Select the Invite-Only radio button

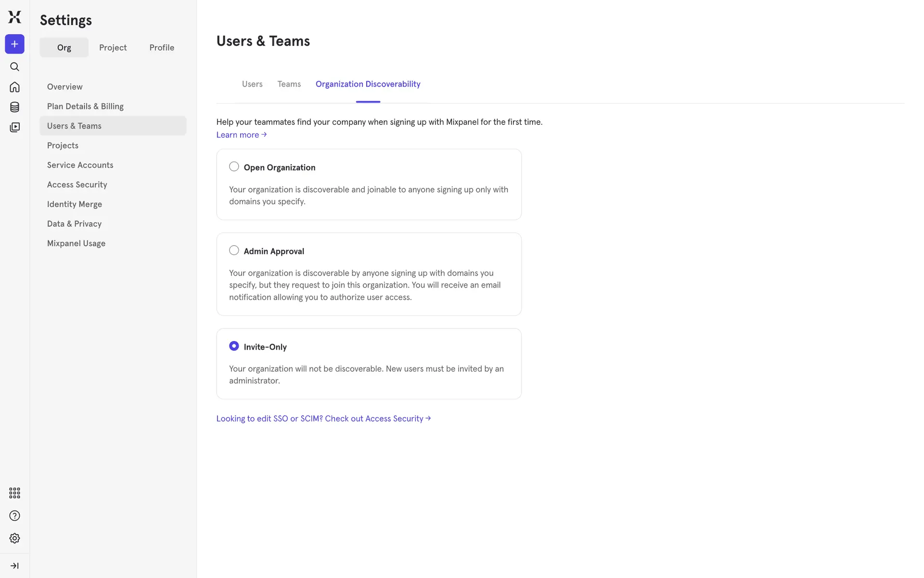click(234, 346)
